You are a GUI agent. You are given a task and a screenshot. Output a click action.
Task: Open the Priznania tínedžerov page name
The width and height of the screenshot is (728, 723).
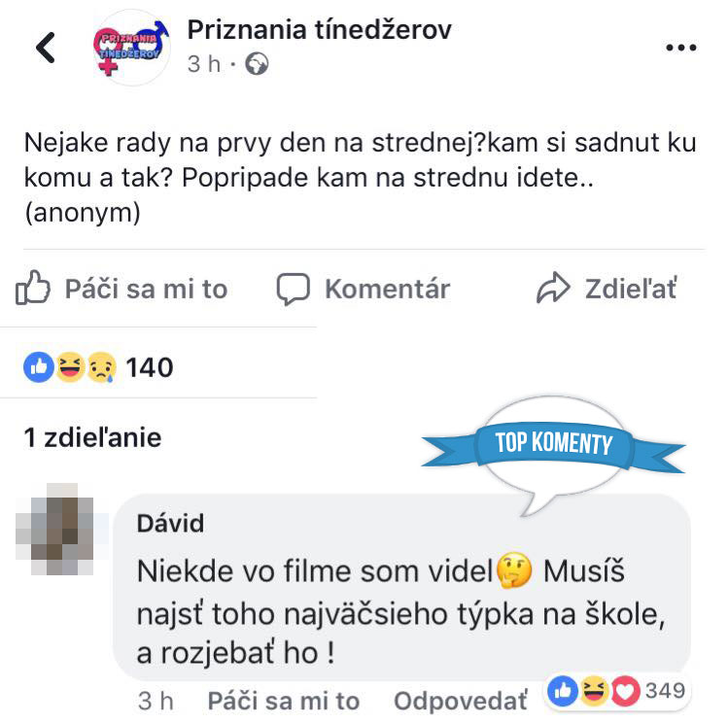(319, 30)
